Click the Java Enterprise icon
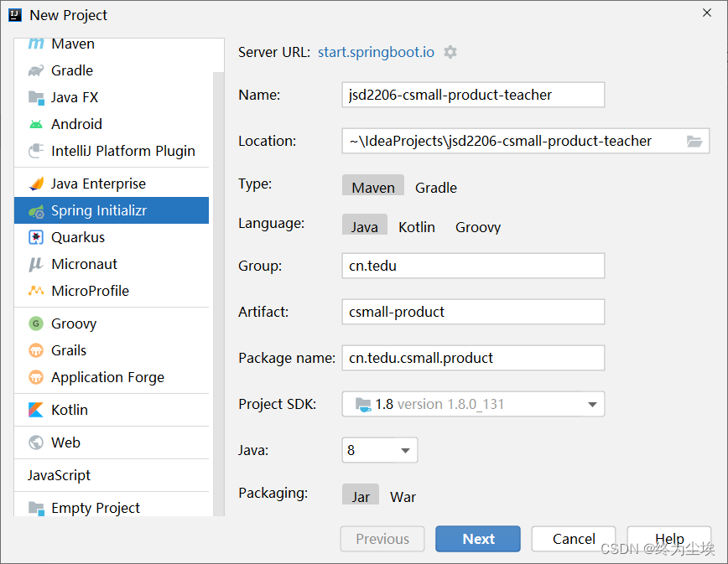This screenshot has height=564, width=728. pos(36,184)
